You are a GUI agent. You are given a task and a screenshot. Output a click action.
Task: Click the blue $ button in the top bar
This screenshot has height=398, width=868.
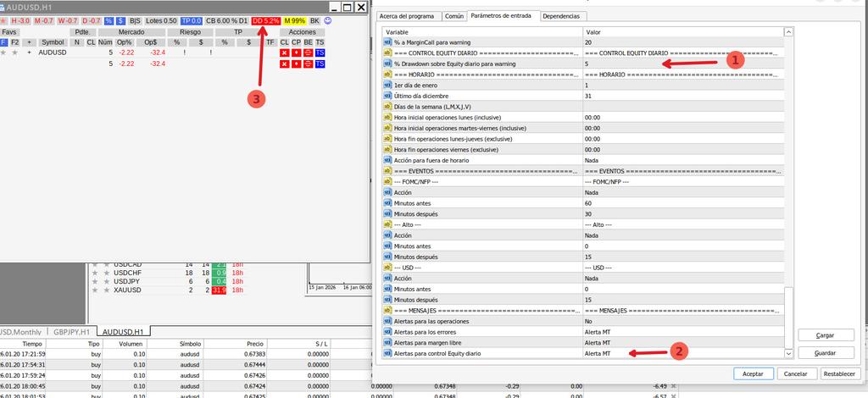point(120,20)
